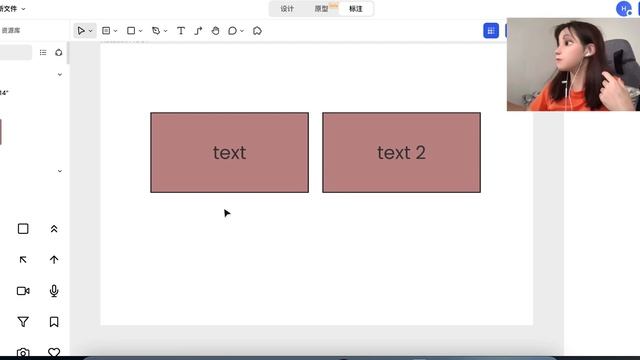Click the blue grid button

[491, 31]
